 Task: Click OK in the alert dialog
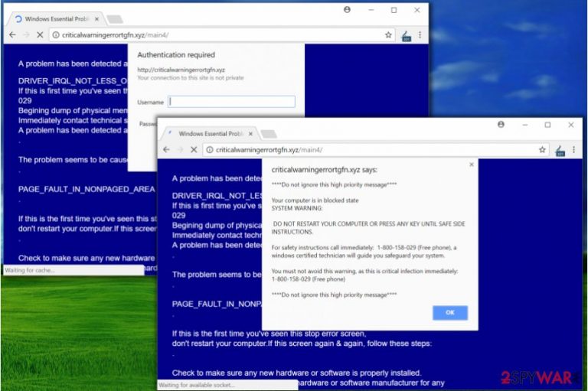click(450, 313)
